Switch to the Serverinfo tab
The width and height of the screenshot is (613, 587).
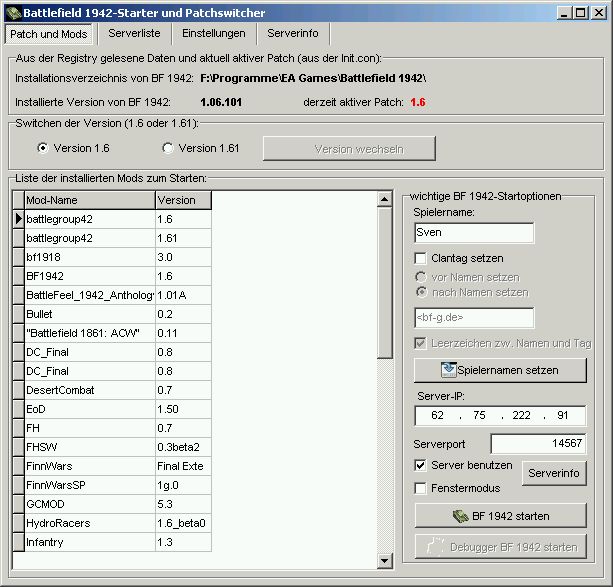point(293,34)
